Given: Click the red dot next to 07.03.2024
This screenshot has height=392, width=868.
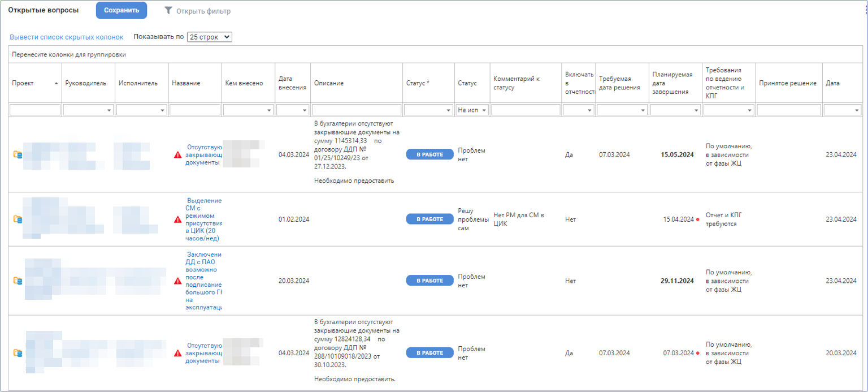Looking at the screenshot, I should [698, 354].
